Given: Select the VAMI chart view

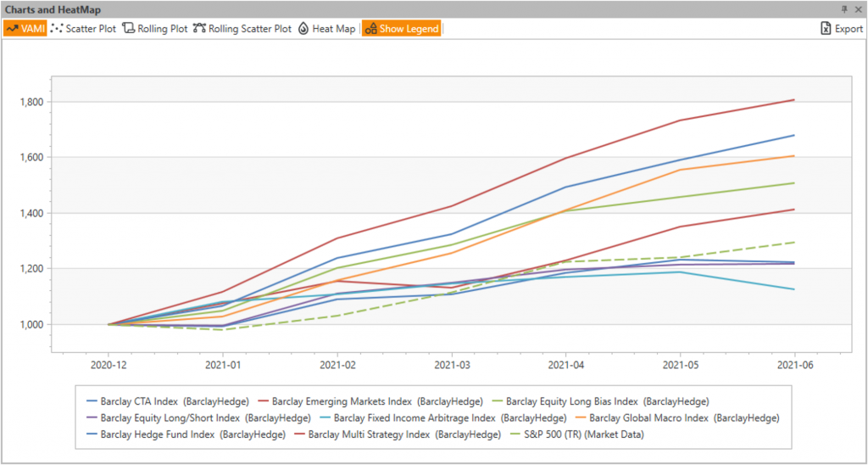Looking at the screenshot, I should [x=25, y=29].
